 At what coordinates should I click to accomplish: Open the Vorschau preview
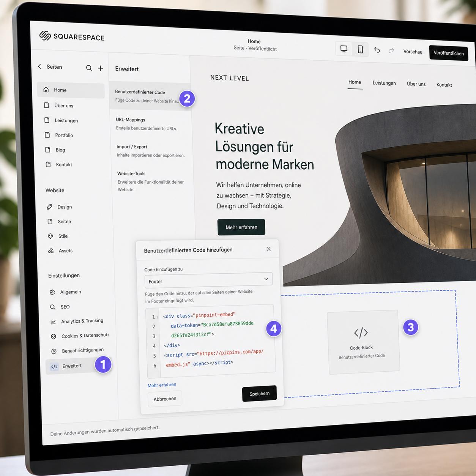point(413,52)
